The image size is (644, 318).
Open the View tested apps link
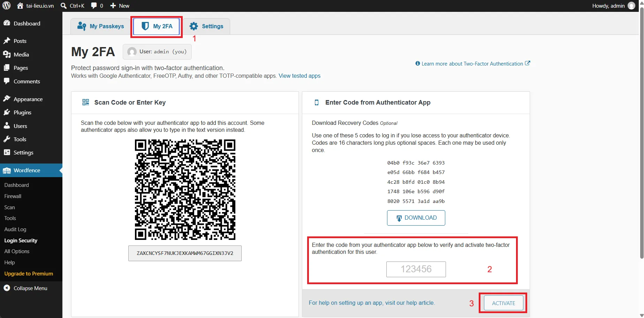coord(300,76)
